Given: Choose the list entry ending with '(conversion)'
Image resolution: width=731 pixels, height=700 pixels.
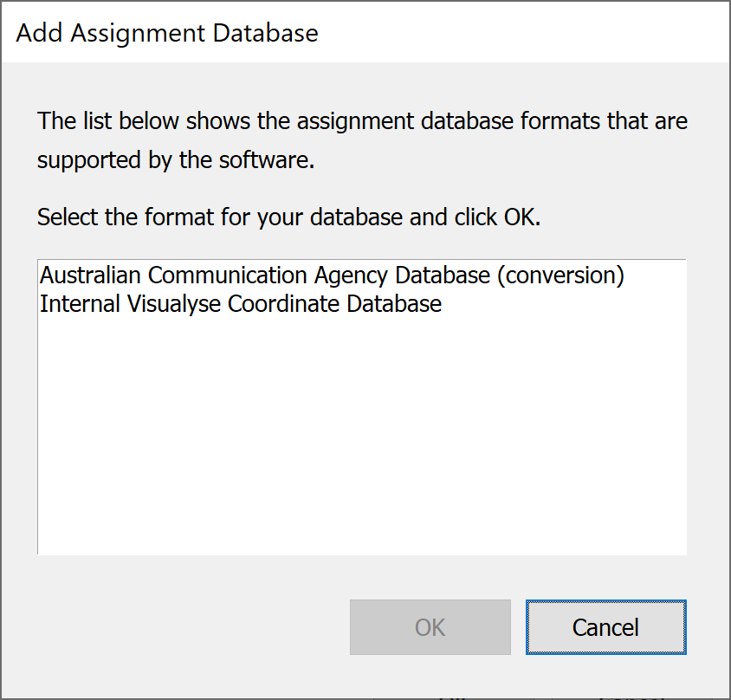Looking at the screenshot, I should (x=332, y=275).
